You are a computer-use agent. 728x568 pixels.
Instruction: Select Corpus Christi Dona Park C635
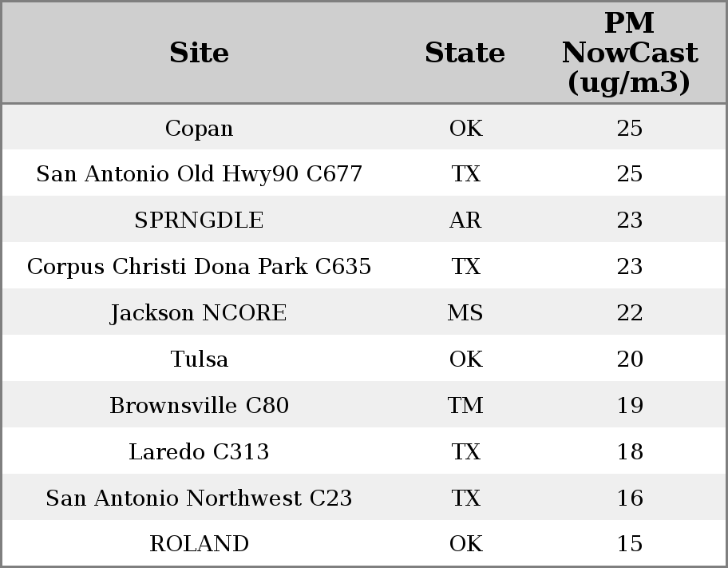coord(199,267)
